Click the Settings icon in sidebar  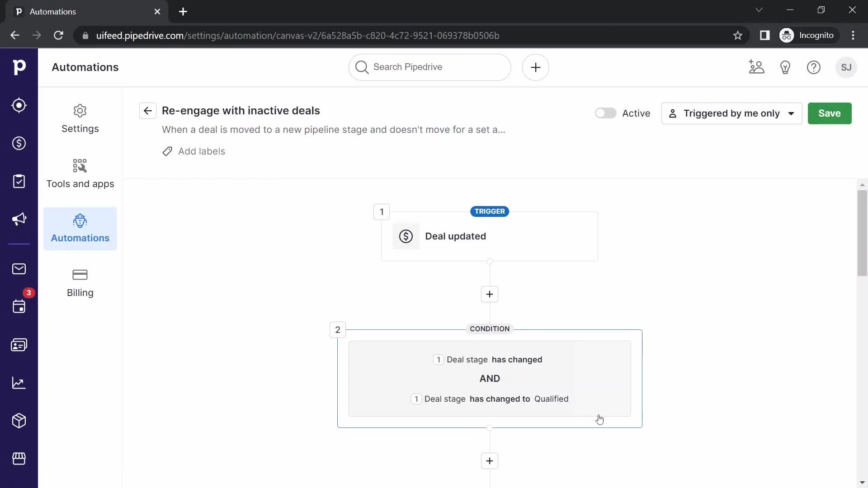80,111
